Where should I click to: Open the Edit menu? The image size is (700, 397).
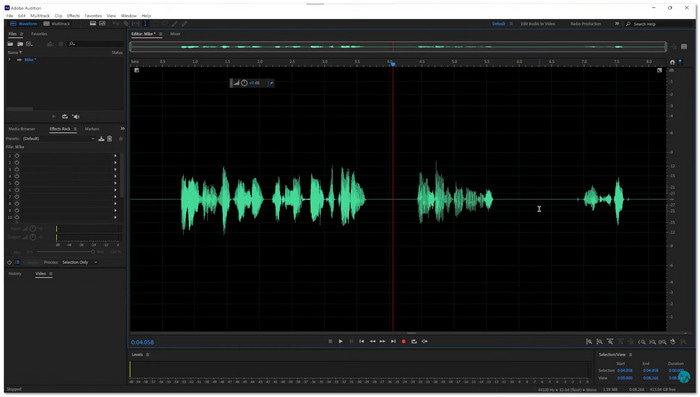pos(21,16)
